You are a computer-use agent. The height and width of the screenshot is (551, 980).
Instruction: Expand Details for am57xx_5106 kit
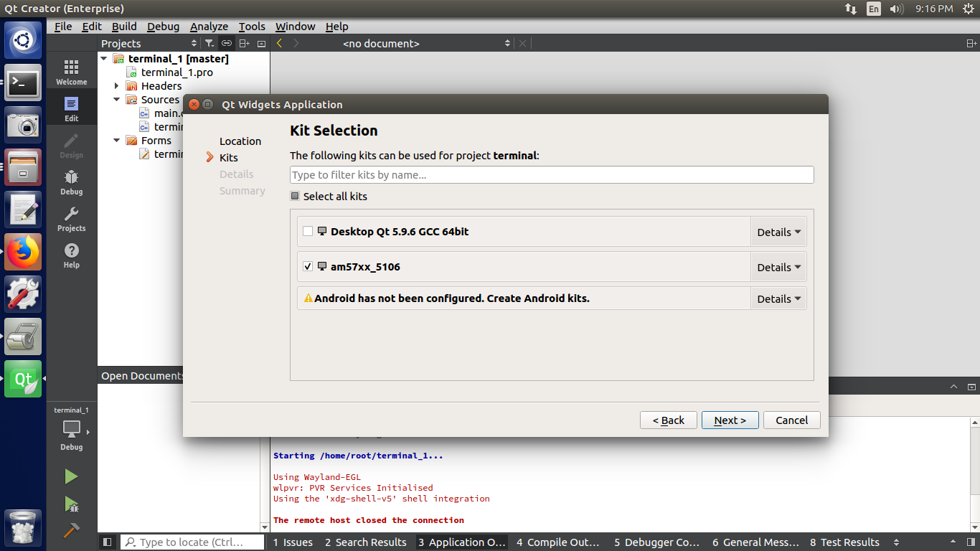pyautogui.click(x=778, y=267)
